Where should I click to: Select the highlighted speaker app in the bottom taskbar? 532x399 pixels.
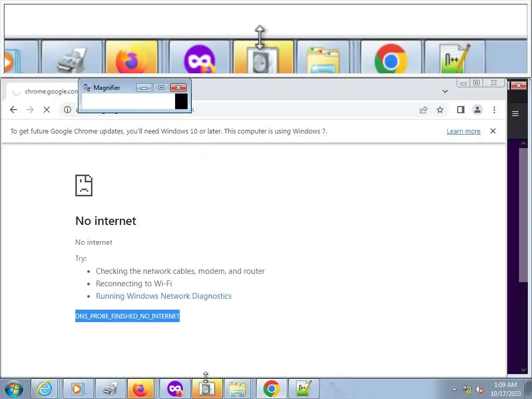coord(207,389)
